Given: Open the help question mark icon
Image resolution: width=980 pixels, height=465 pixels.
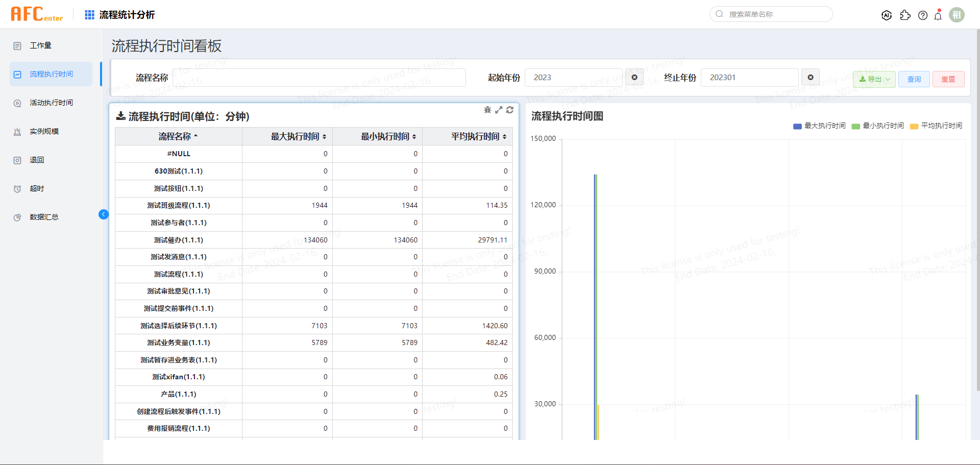Looking at the screenshot, I should click(x=923, y=15).
